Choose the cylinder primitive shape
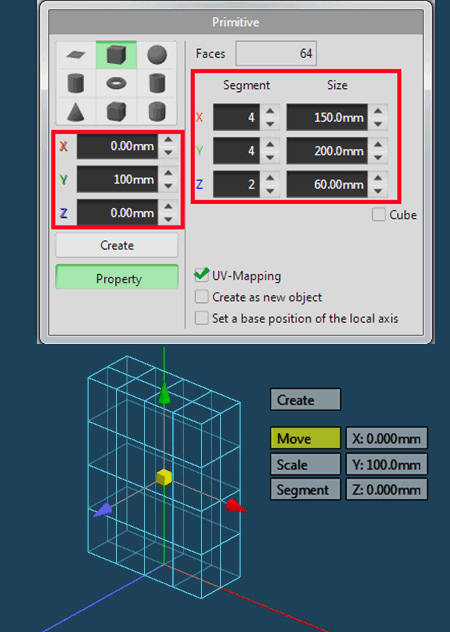Screen dimensions: 450x632 [x=76, y=83]
